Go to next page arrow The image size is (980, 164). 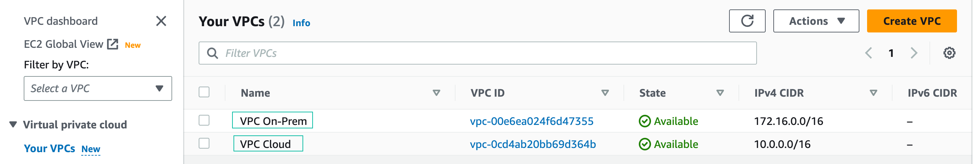914,53
